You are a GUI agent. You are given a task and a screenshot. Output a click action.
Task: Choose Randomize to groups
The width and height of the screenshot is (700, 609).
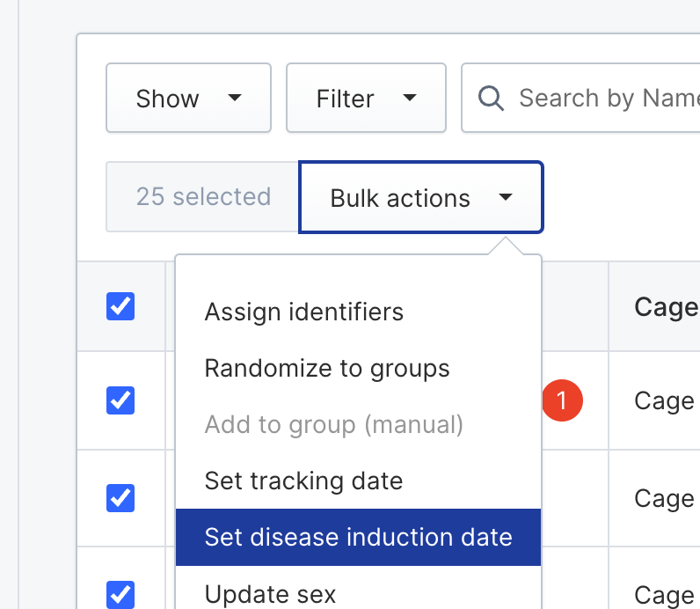pos(359,368)
